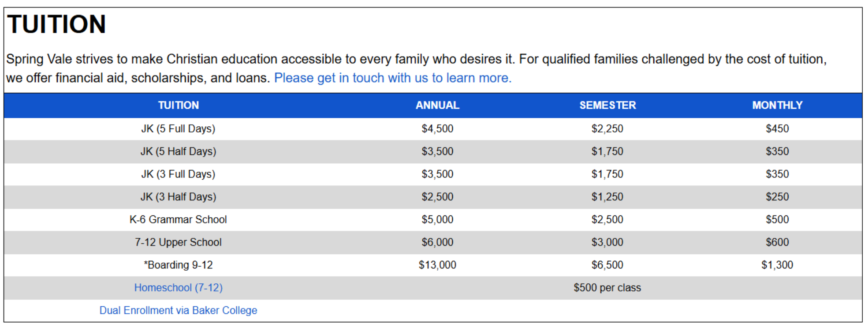The width and height of the screenshot is (868, 324).
Task: Click the TUITION column header
Action: [179, 105]
